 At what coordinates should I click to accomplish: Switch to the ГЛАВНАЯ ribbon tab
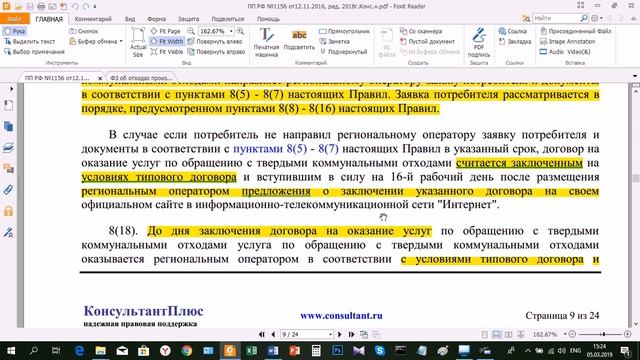(x=49, y=19)
